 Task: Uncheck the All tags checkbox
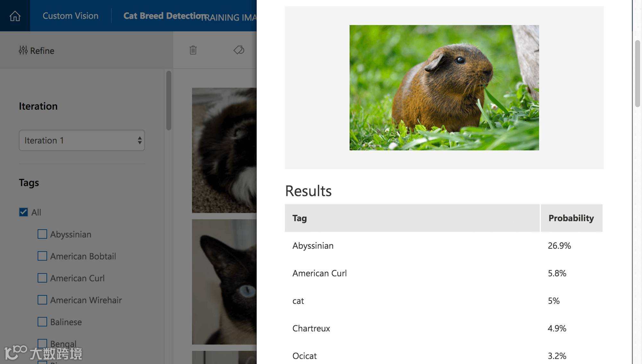click(x=23, y=212)
